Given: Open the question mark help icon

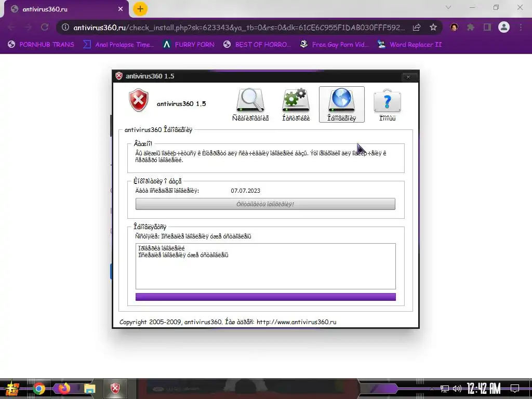Looking at the screenshot, I should [387, 104].
